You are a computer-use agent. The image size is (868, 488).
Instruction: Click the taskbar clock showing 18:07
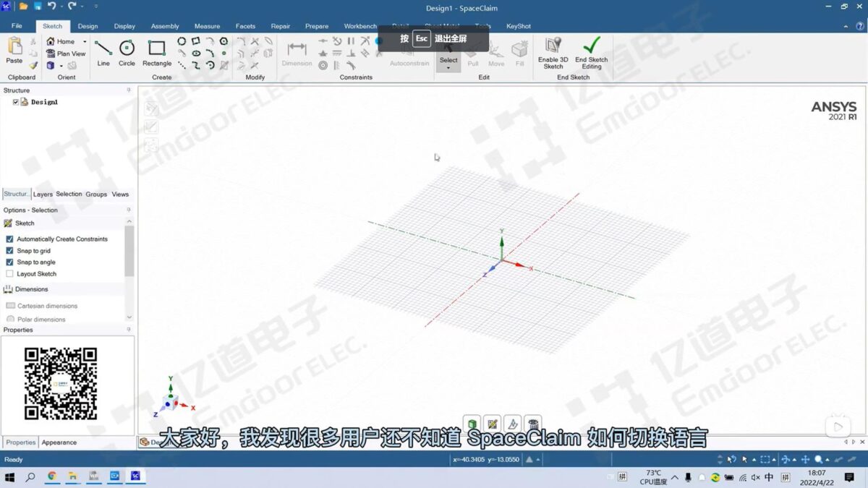[817, 477]
